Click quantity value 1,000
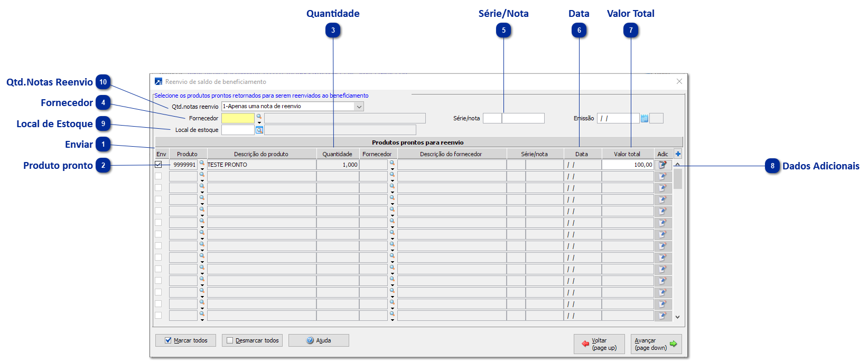Viewport: 868px width, 362px height. (x=338, y=165)
